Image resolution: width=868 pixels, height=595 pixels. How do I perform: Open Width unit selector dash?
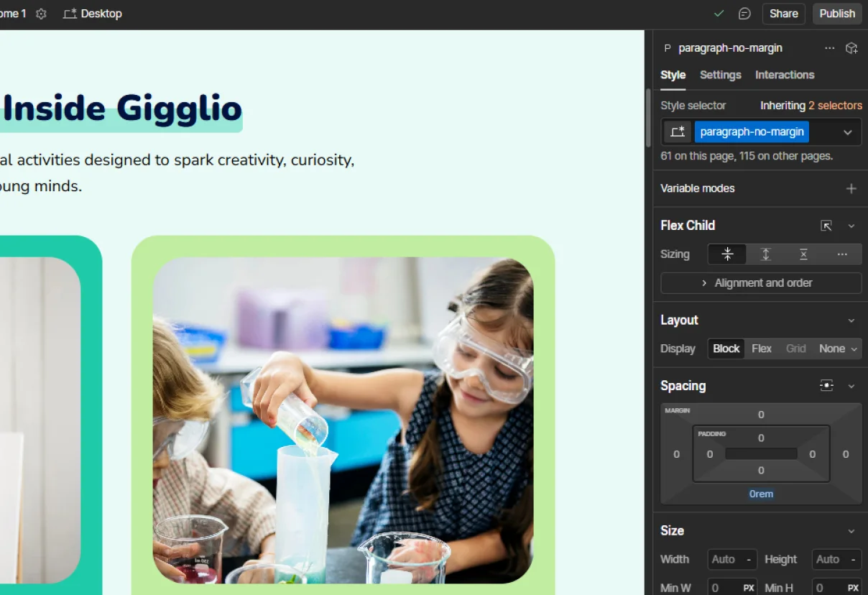tap(749, 559)
